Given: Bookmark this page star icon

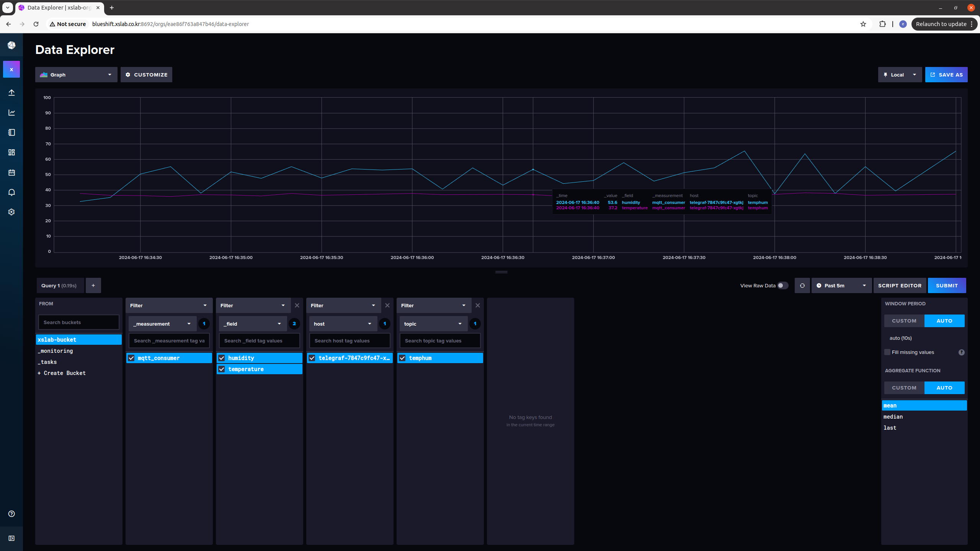Looking at the screenshot, I should [x=863, y=24].
